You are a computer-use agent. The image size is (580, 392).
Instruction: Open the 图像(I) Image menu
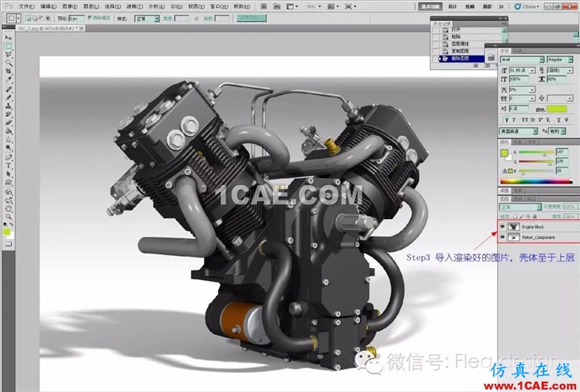tap(69, 6)
